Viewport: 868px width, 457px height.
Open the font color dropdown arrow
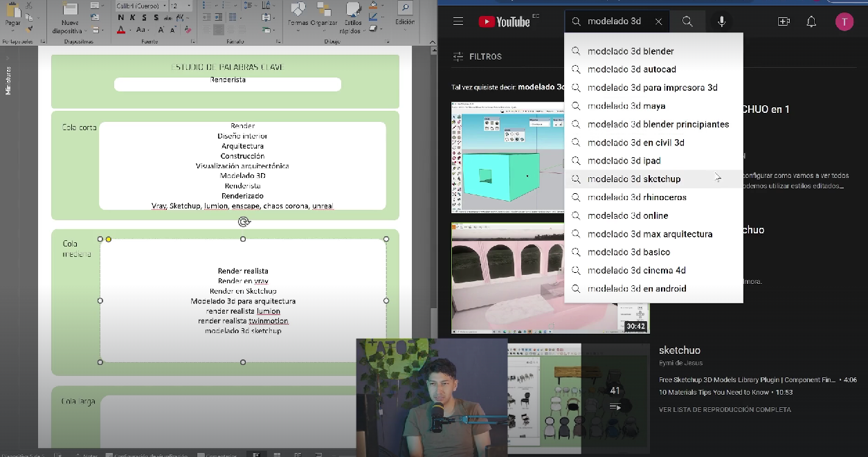pos(129,30)
